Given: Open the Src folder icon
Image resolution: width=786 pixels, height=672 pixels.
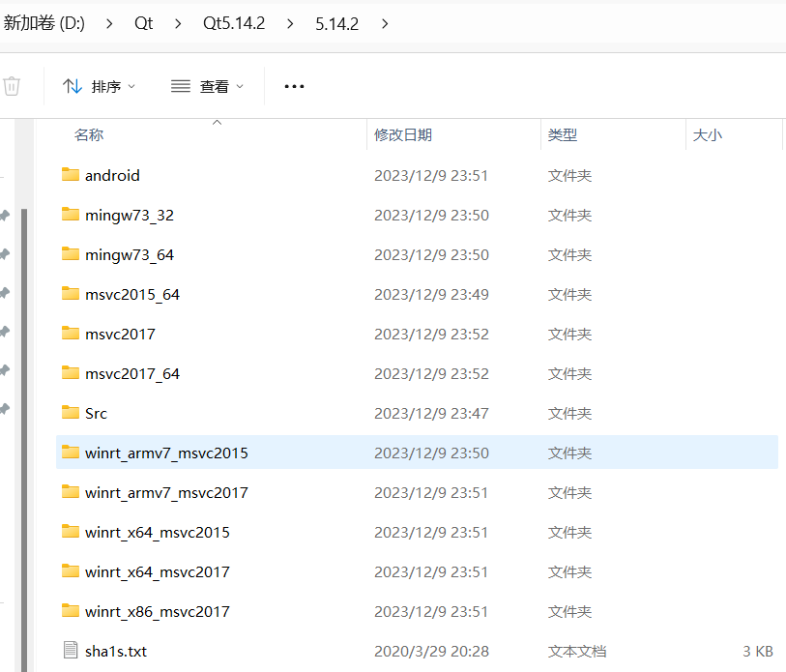Looking at the screenshot, I should tap(71, 413).
